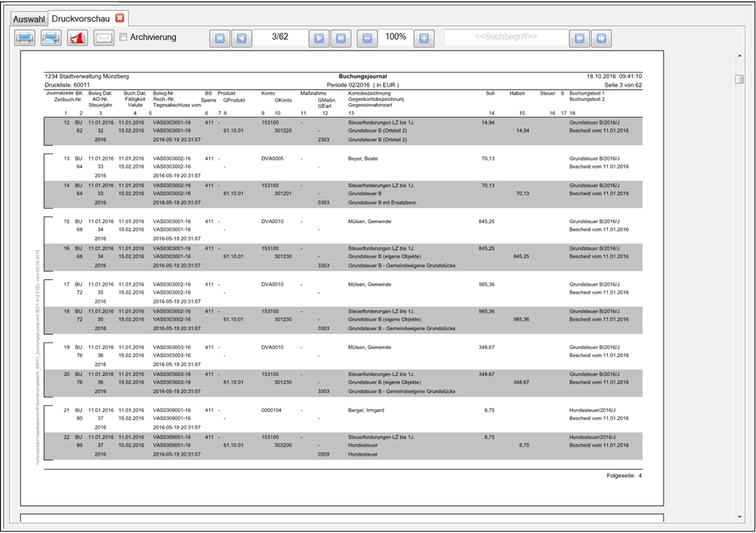Go to the next page
756x533 pixels.
[319, 38]
